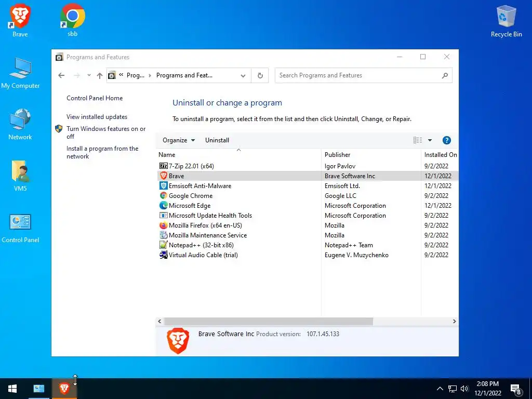Click the Programs and Feat... breadcrumb segment
This screenshot has width=532, height=399.
tap(184, 75)
